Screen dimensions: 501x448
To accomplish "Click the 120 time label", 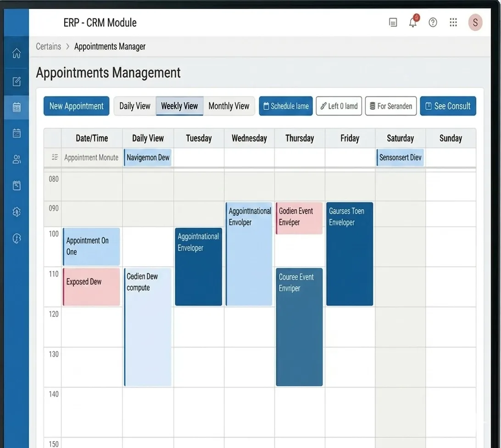I will (53, 314).
